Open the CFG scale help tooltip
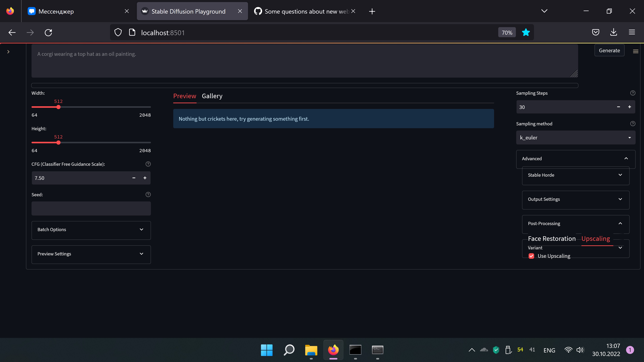The width and height of the screenshot is (644, 362). [148, 164]
